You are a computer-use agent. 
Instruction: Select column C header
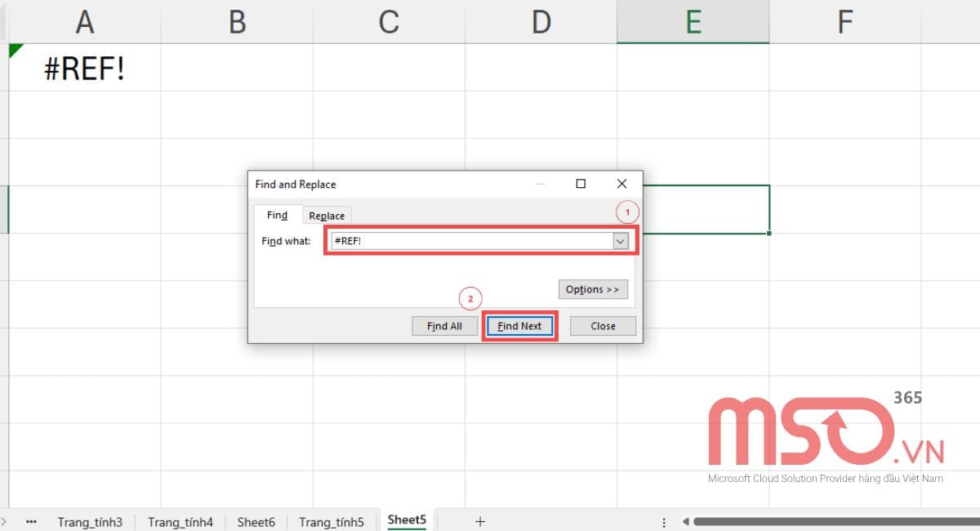[x=389, y=22]
